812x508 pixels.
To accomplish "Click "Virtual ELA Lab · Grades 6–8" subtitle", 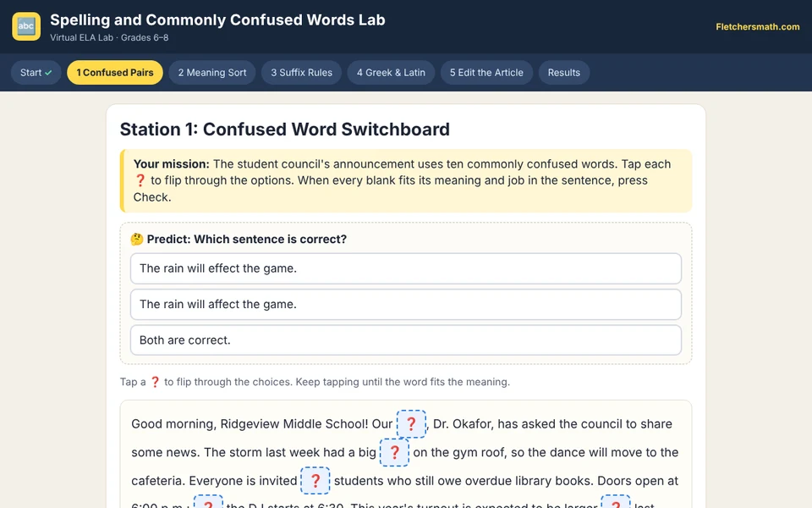I will click(109, 37).
